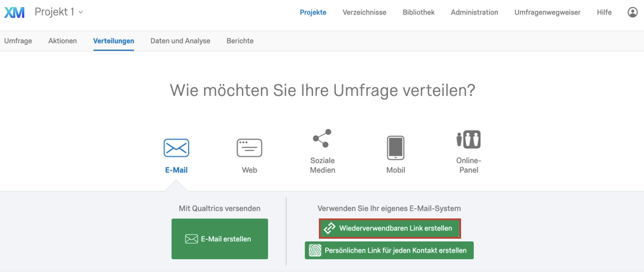Select the Verteilungen tab
Viewport: 644px width, 273px height.
click(x=114, y=41)
